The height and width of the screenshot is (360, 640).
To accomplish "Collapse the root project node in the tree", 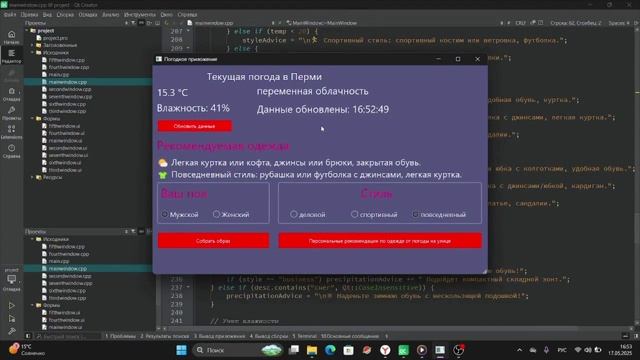I will pos(27,31).
